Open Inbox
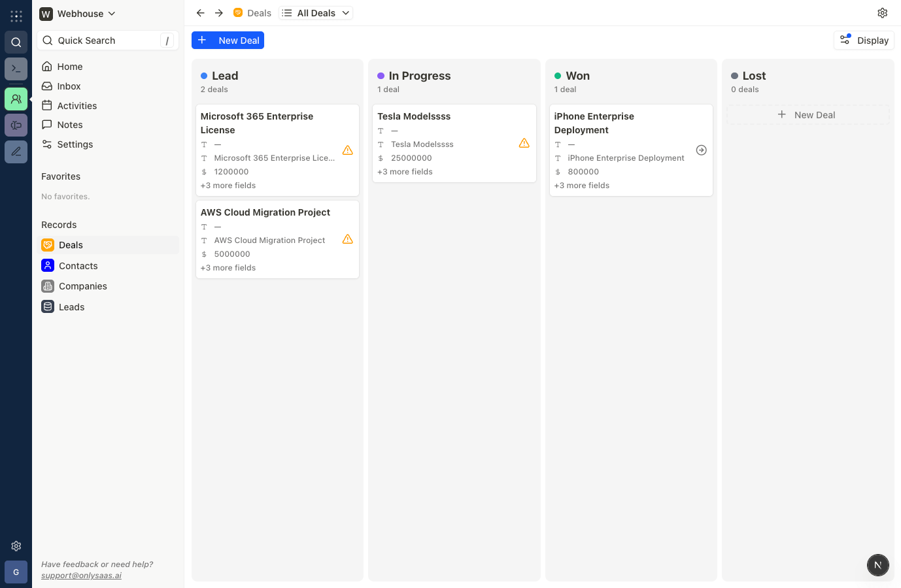The image size is (901, 588). coord(108,86)
